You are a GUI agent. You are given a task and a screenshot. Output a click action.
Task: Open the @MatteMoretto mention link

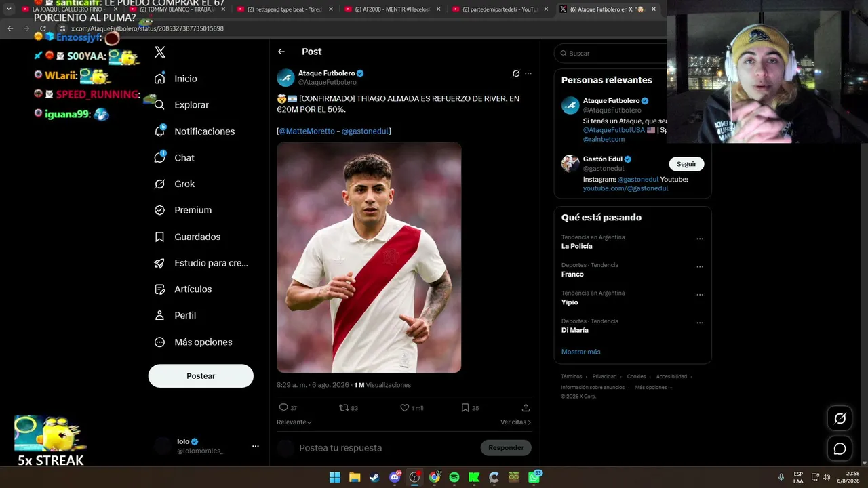(307, 131)
